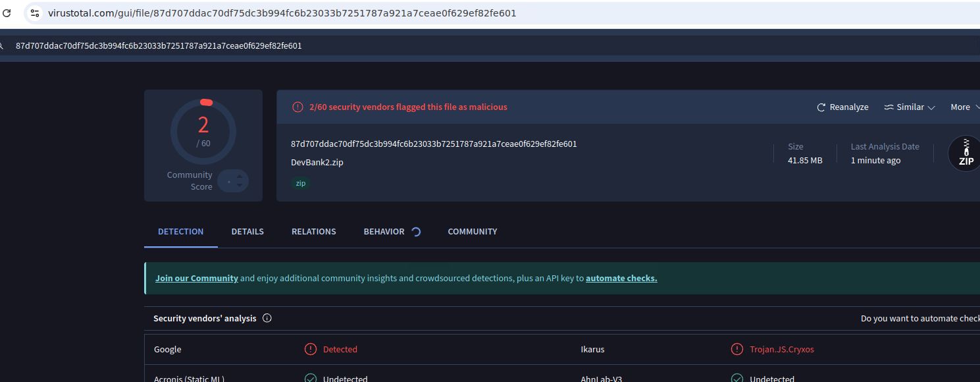Click the Similar approximately-equal icon
This screenshot has width=980, height=382.
click(x=889, y=107)
